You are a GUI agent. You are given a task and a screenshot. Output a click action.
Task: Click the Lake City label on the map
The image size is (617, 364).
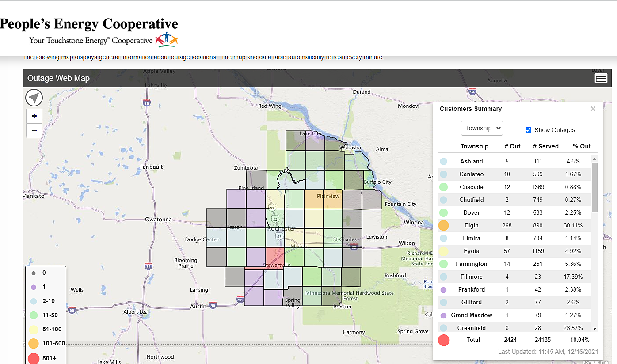pos(310,133)
